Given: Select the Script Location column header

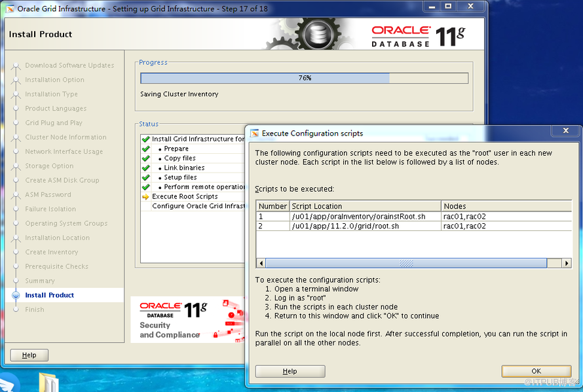Looking at the screenshot, I should point(365,206).
